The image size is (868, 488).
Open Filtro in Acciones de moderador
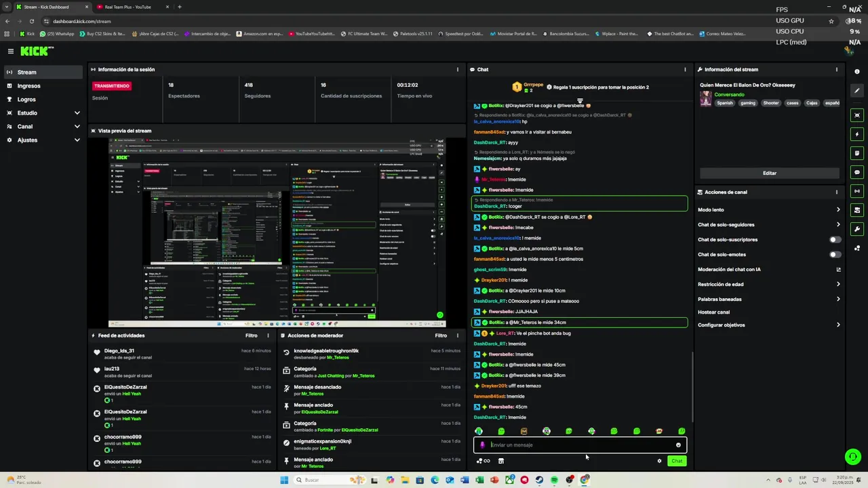pos(441,335)
